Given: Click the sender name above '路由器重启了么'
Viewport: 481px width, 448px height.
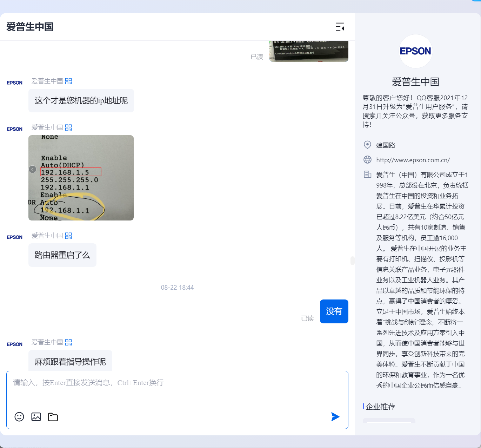Looking at the screenshot, I should (47, 236).
